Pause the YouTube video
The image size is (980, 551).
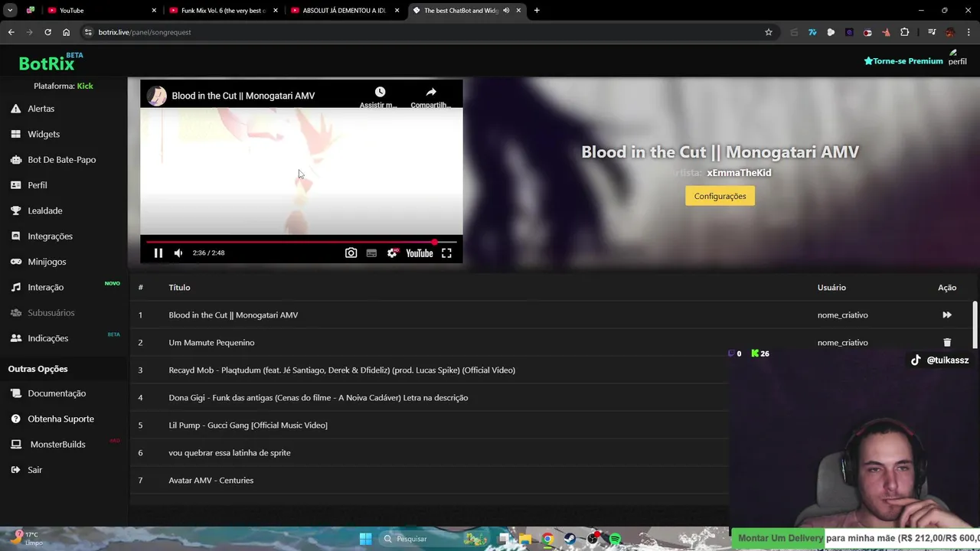pos(158,253)
